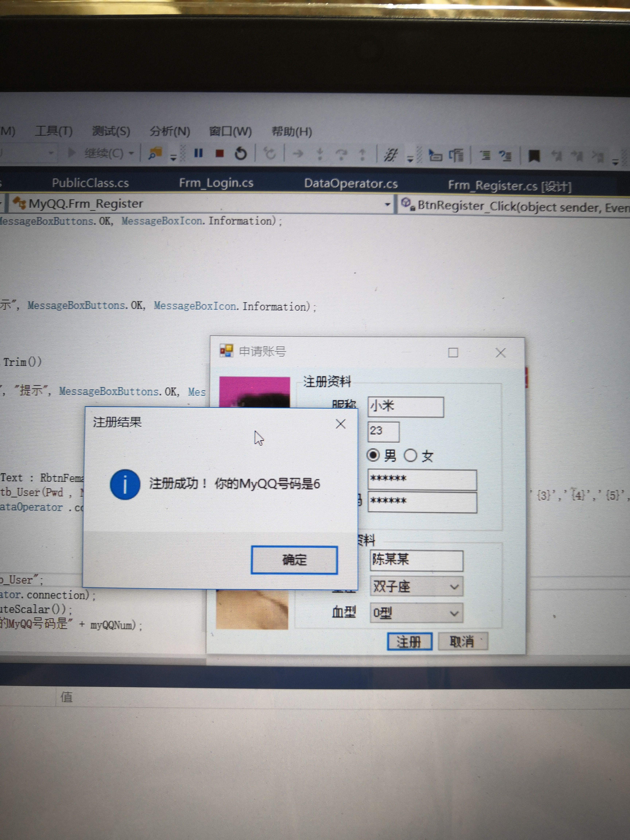Switch to the PublicClass.cs tab
630x840 pixels.
coord(90,183)
